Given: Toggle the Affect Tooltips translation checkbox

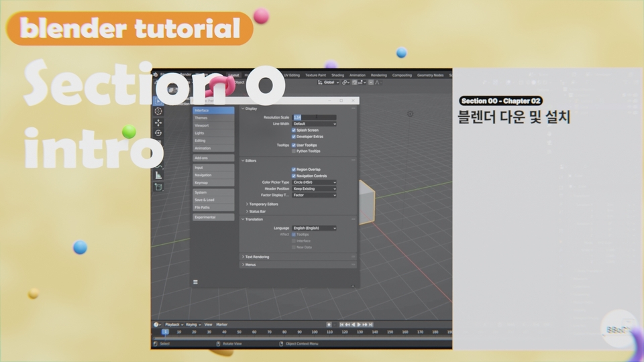Looking at the screenshot, I should [x=294, y=235].
